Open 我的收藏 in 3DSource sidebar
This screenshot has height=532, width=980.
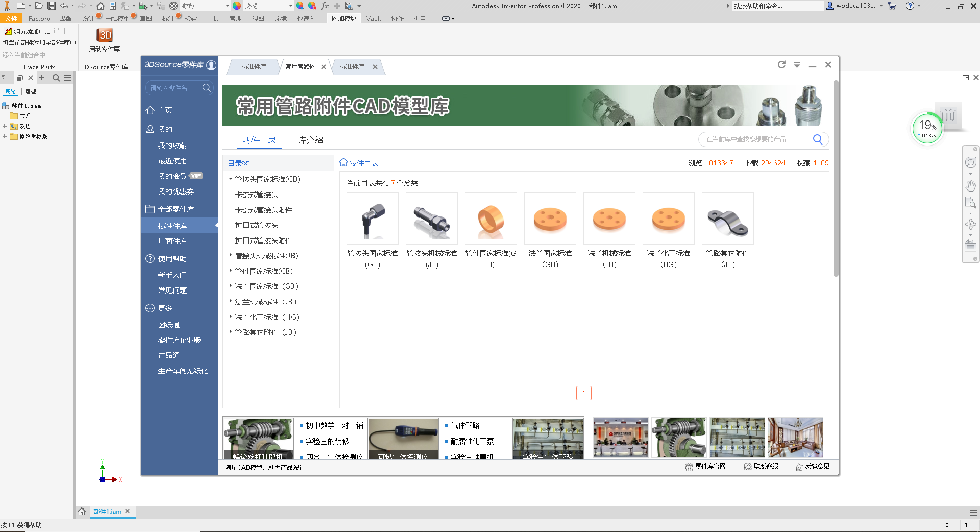click(173, 146)
